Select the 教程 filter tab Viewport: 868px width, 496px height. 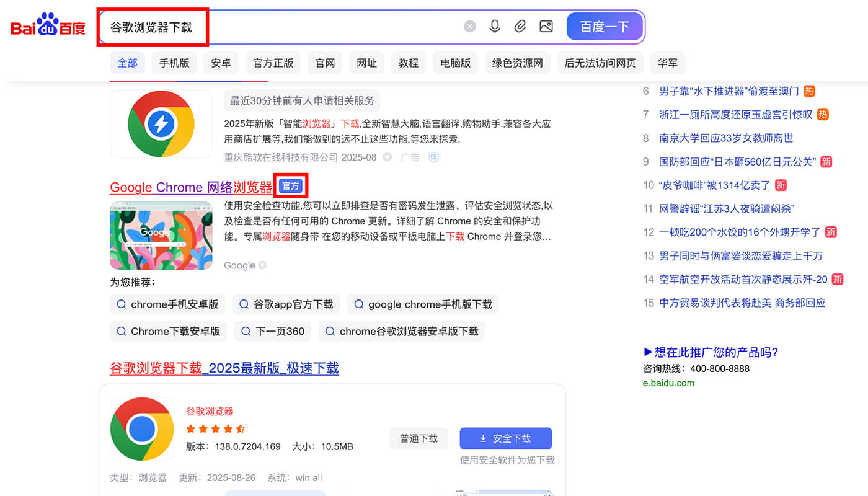point(409,63)
